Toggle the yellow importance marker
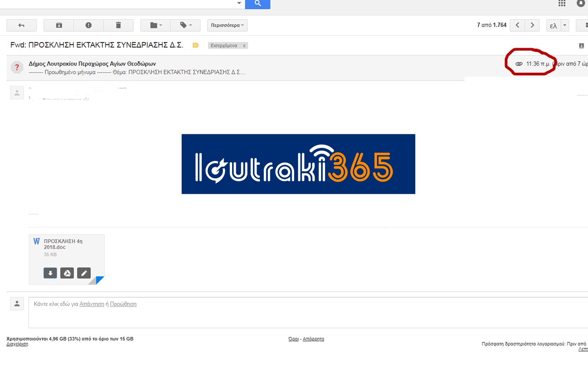Viewport: 588px width, 368px height. pos(196,45)
